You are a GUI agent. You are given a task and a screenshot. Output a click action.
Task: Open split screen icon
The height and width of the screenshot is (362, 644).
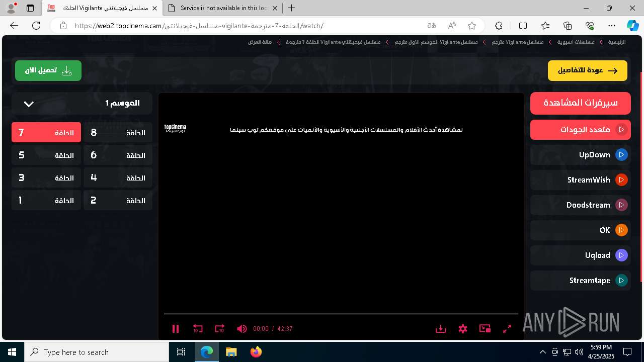(523, 26)
